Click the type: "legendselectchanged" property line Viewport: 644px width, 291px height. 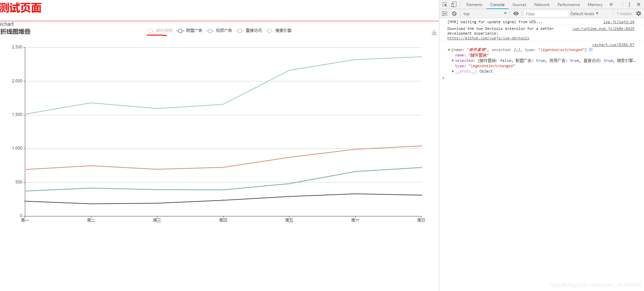(485, 66)
